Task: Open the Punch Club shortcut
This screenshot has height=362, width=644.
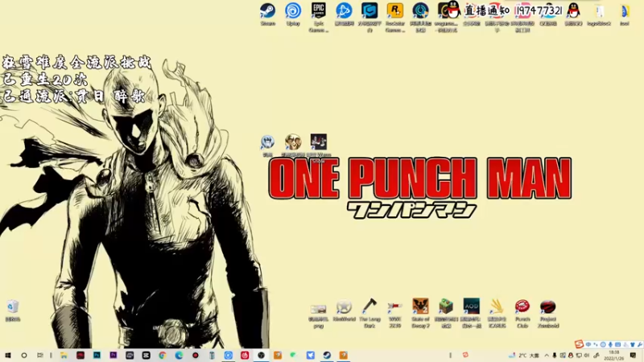Action: tap(522, 313)
